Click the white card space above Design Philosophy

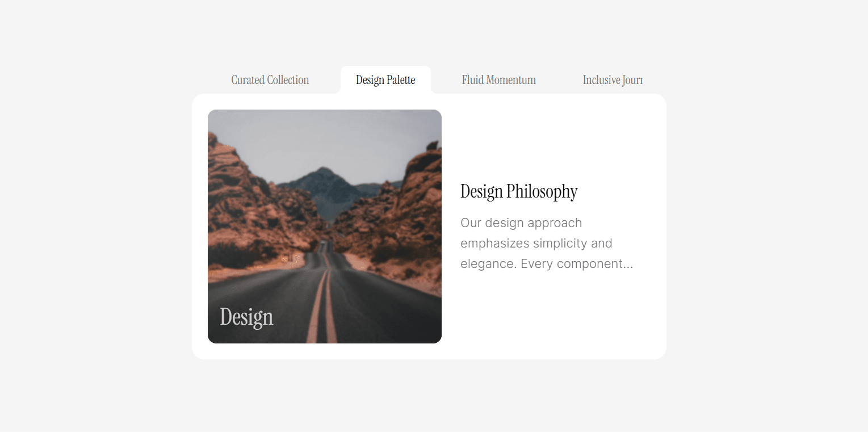coord(553,142)
